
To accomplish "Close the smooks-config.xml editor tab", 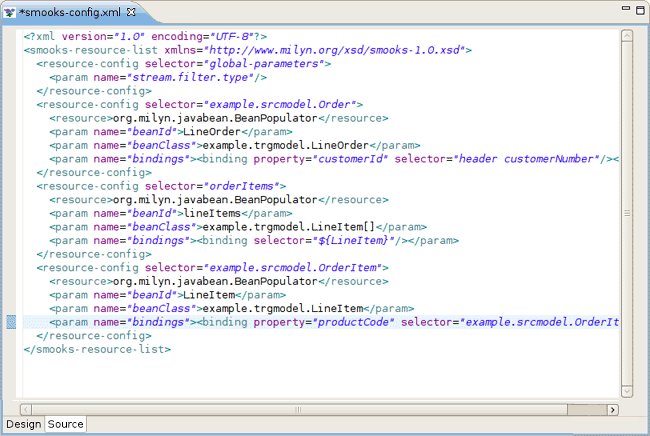I will (131, 12).
